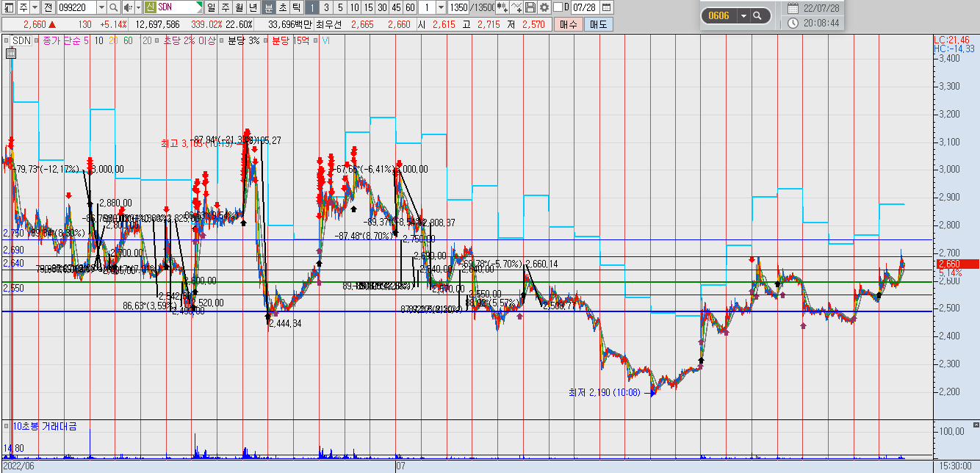Click the 120 moving average legend label
The width and height of the screenshot is (980, 473).
[x=145, y=40]
